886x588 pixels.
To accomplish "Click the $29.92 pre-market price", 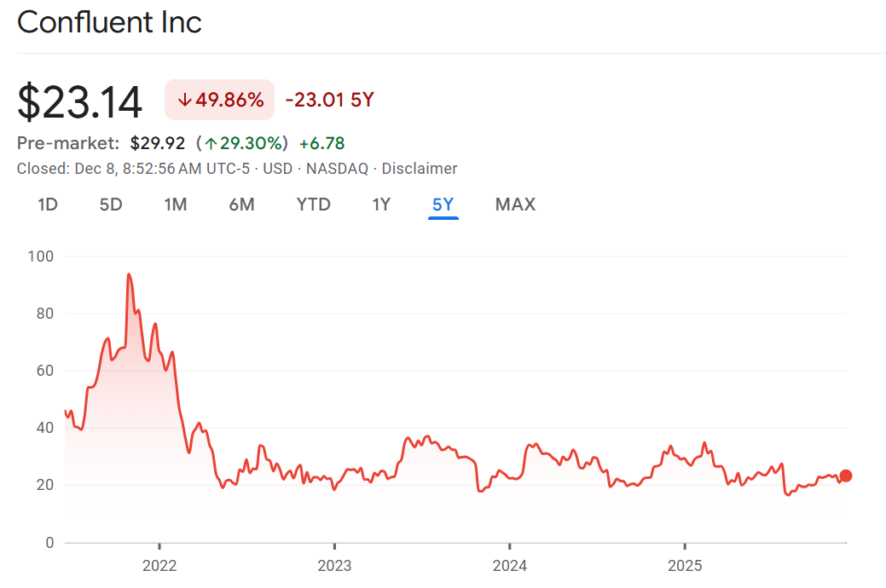I will pyautogui.click(x=158, y=143).
